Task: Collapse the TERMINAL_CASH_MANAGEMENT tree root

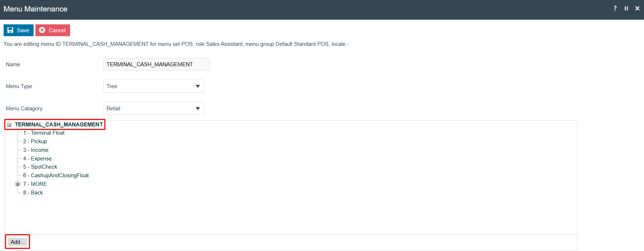Action: tap(9, 125)
